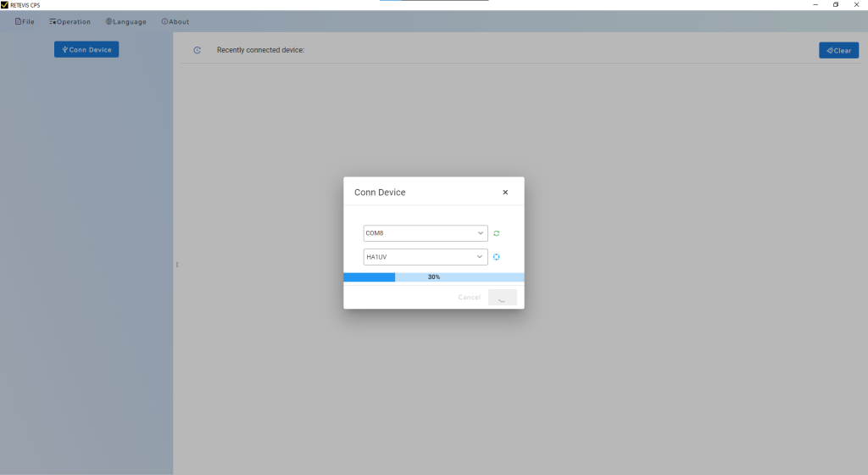Screen dimensions: 868x475
Task: Restore down the RETEVIS CPS window
Action: (836, 4)
